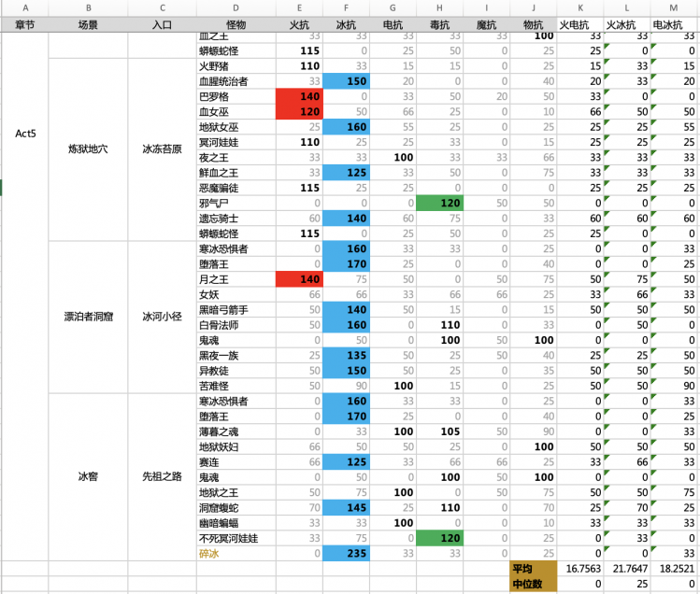Click the 鲜血之王 monster cell
This screenshot has width=700, height=594.
pyautogui.click(x=236, y=173)
